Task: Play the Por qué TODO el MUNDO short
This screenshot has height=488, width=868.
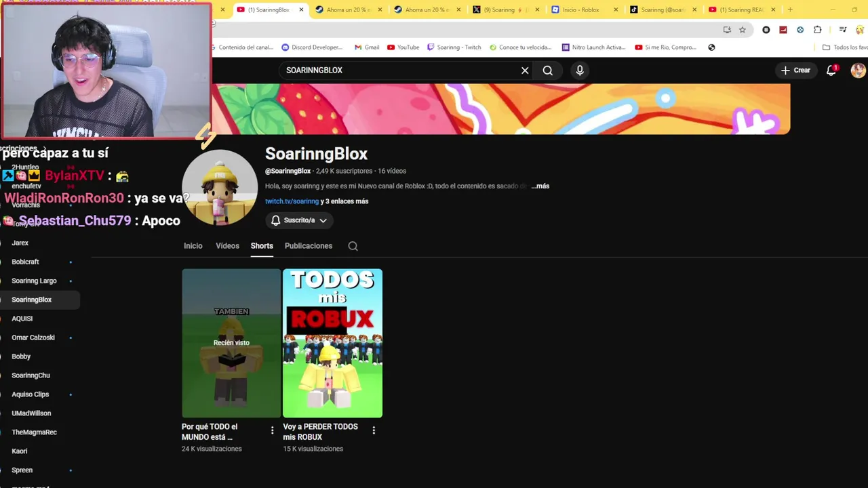Action: pos(231,343)
